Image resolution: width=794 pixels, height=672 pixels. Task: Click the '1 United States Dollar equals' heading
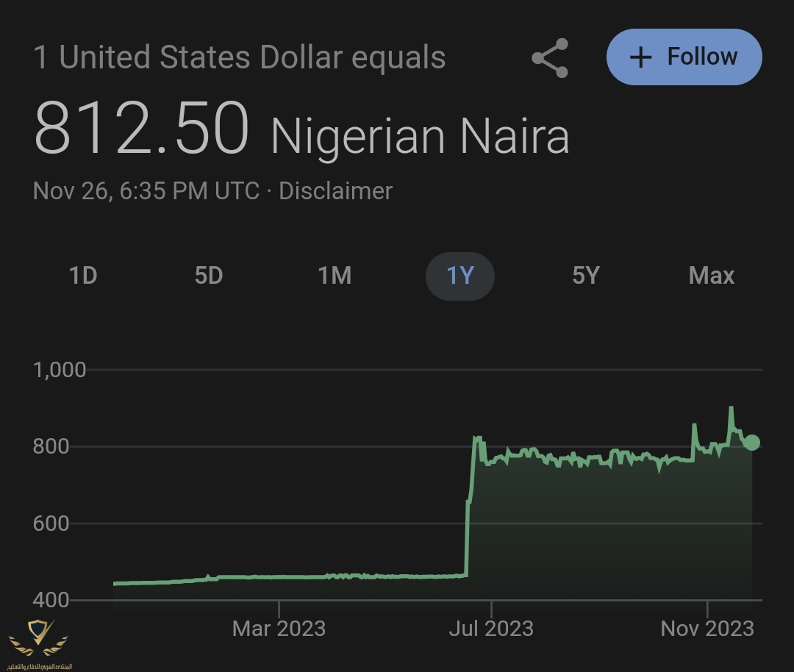coord(240,57)
